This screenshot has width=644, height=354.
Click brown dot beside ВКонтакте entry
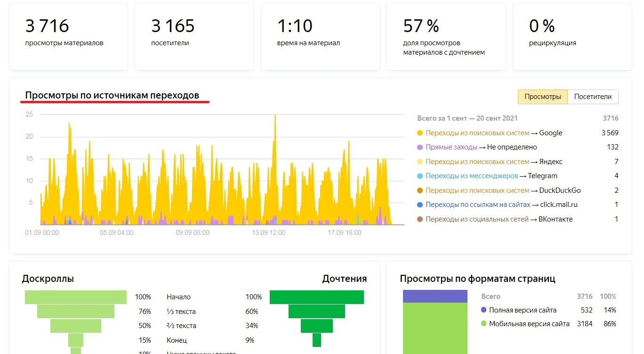pos(420,220)
